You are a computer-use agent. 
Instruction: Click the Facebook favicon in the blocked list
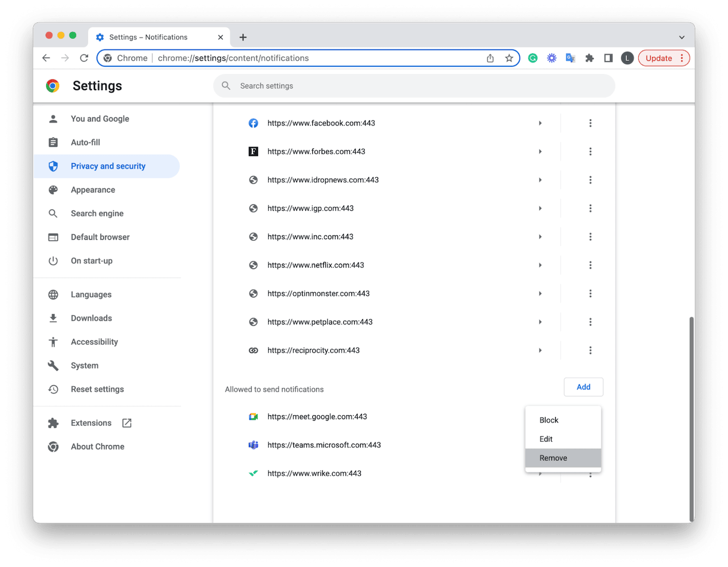[x=253, y=123]
